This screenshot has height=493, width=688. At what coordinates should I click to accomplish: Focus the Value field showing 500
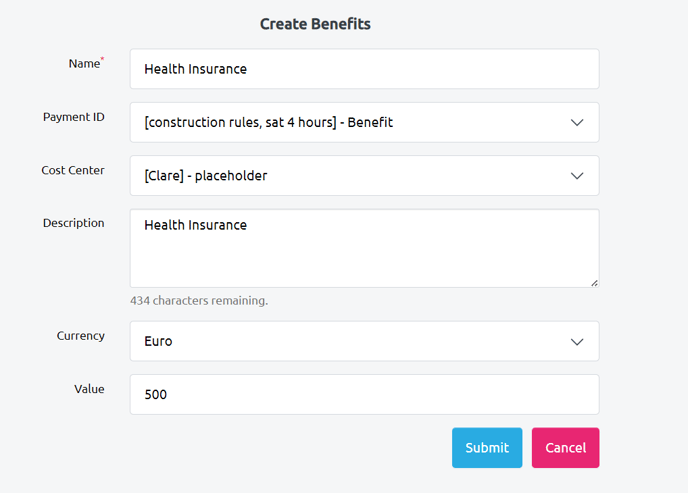[x=364, y=394]
